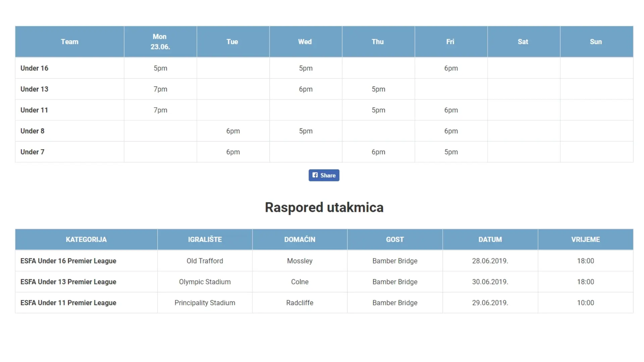Click Under 8 Friday 6pm cell

click(x=451, y=131)
